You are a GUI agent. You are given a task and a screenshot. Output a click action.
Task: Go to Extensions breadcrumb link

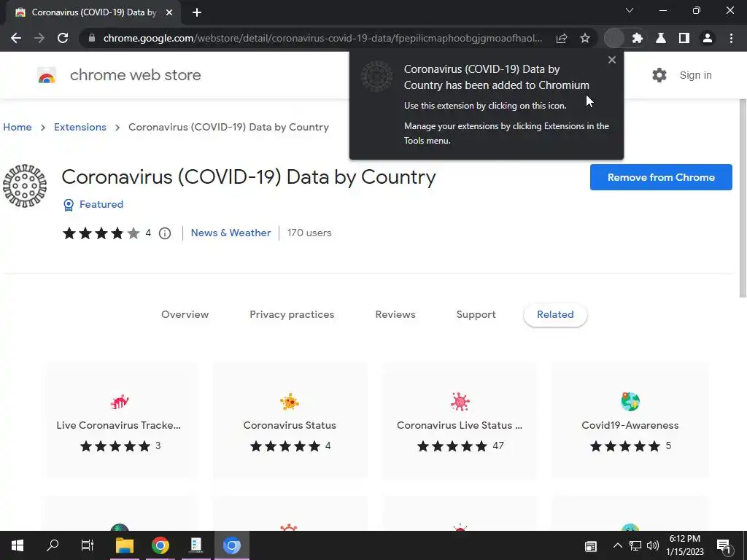click(80, 127)
